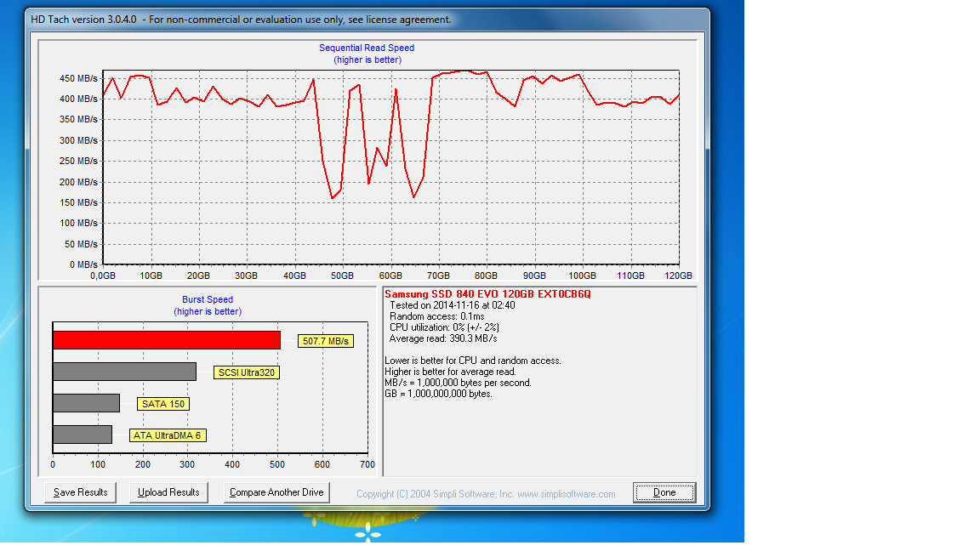Click the Simpli Software copyright text

(486, 494)
